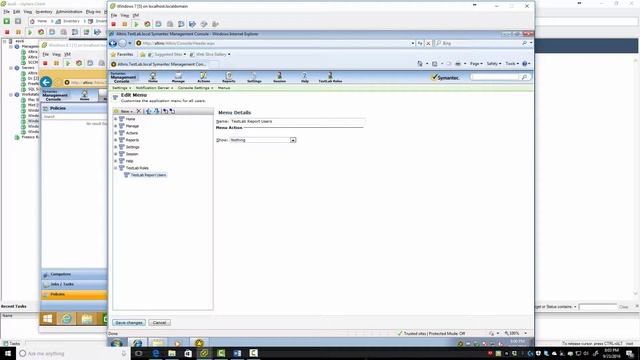Image resolution: width=640 pixels, height=360 pixels.
Task: Open the View menu of Windows 7 VM window
Action: pos(125,16)
